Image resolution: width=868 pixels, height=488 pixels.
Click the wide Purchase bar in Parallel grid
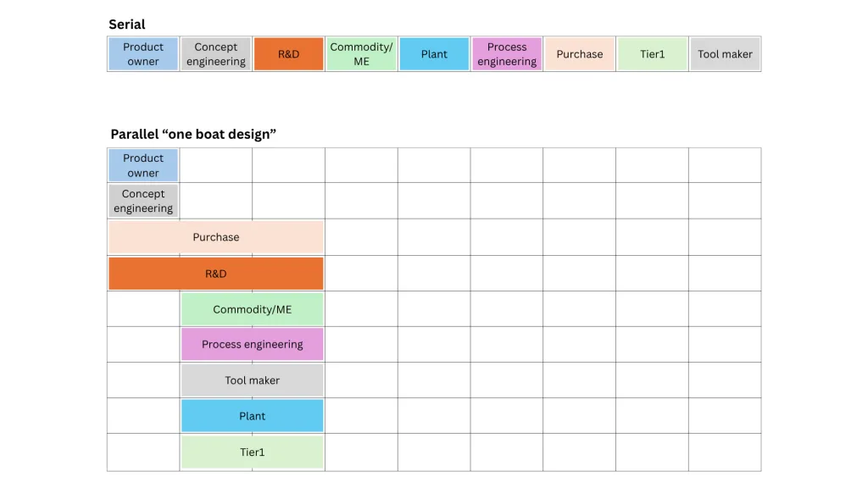(216, 237)
